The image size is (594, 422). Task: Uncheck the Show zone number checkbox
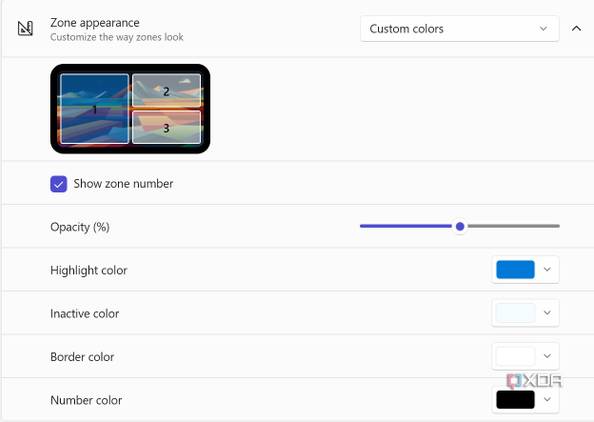tap(59, 184)
